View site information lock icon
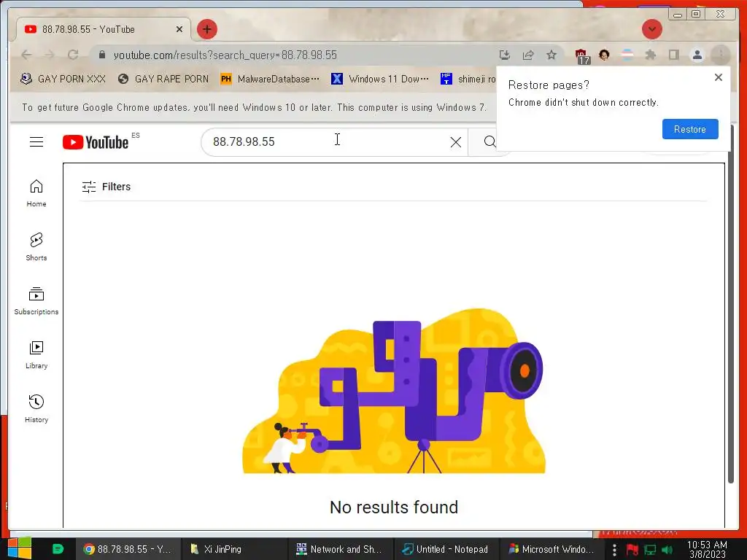Screen dimensions: 747x560 click(x=101, y=55)
